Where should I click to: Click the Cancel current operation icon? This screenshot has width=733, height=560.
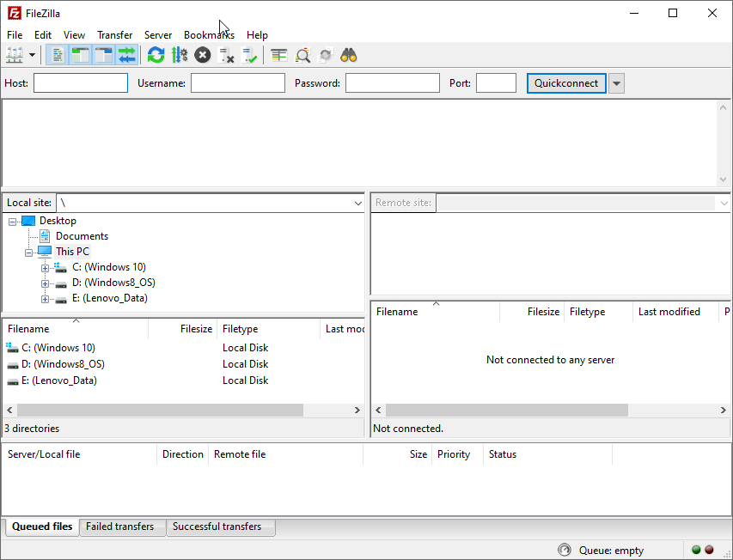203,56
